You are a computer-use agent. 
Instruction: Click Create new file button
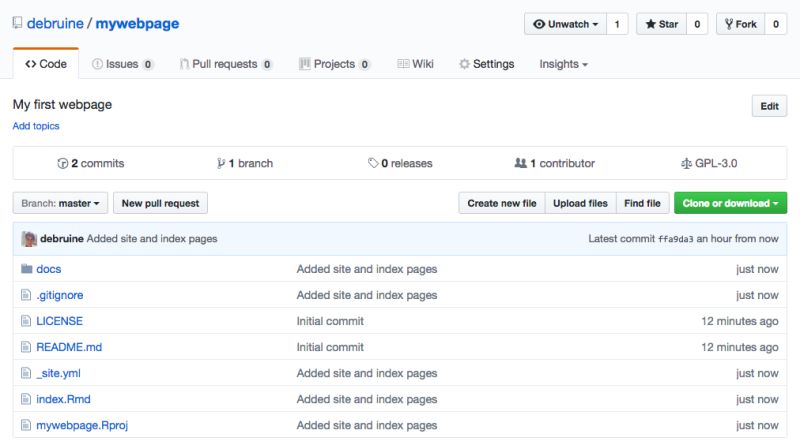pyautogui.click(x=502, y=203)
